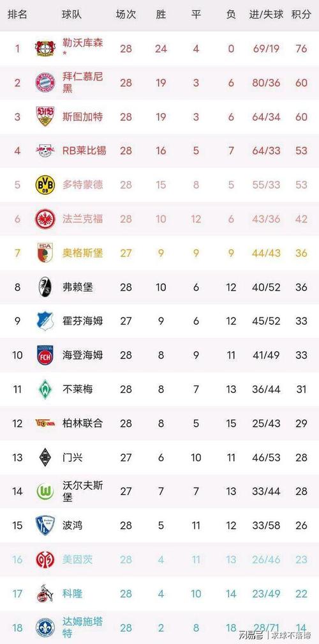Click the Wolfsburg green W logo
The image size is (319, 644).
tap(45, 491)
